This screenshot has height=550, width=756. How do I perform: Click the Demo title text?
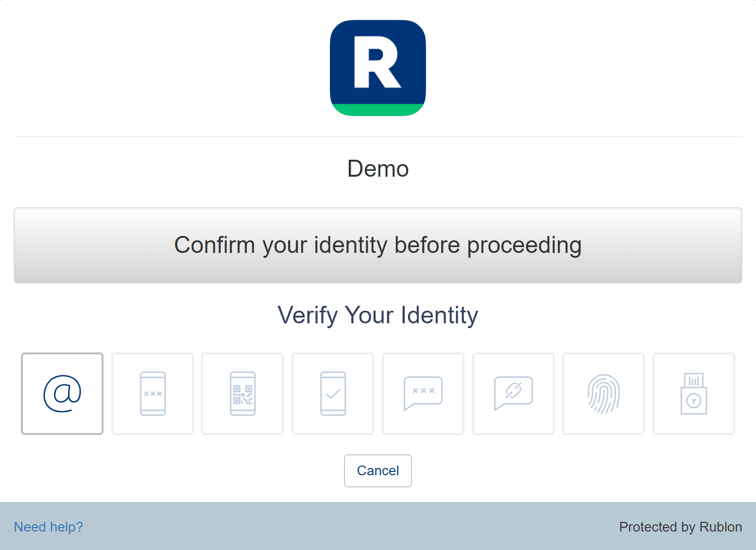378,169
